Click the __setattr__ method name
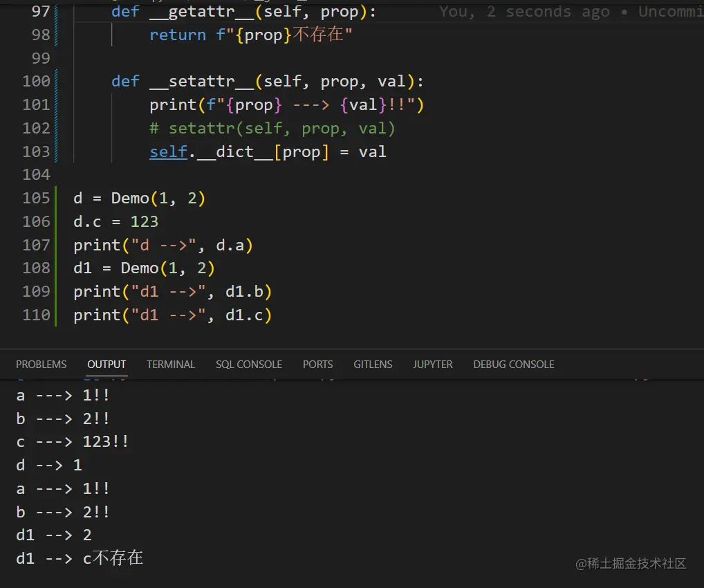This screenshot has height=588, width=704. click(202, 82)
